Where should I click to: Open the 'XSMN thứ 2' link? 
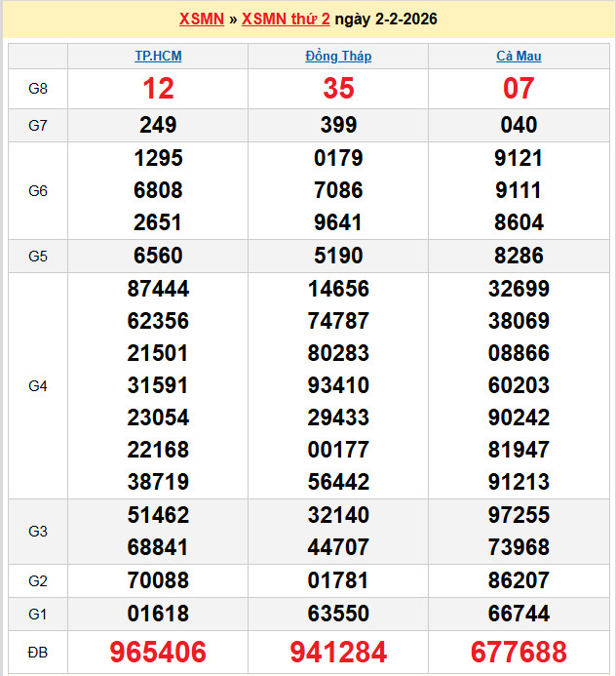tap(286, 20)
